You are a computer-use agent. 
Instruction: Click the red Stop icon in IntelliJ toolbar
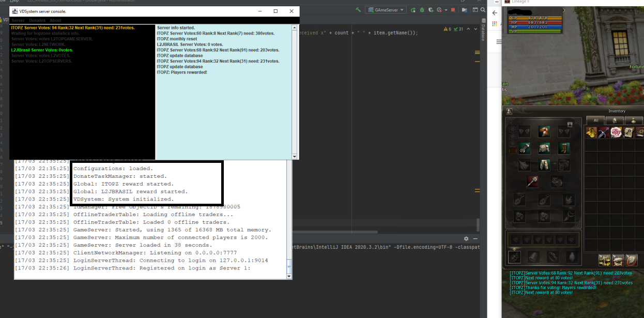(453, 10)
